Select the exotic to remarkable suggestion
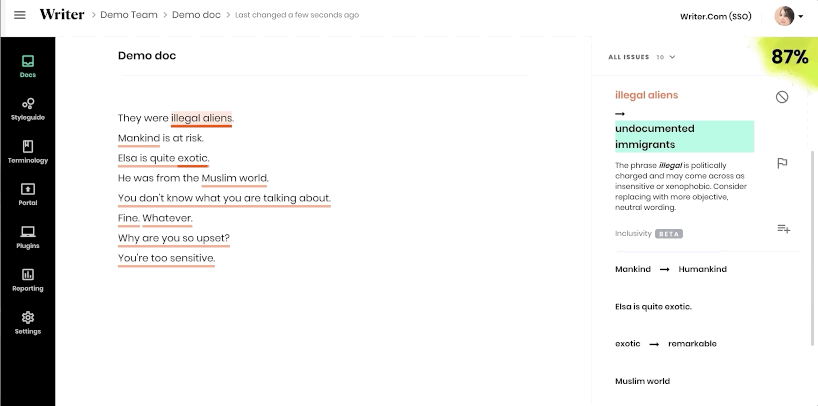Screen dimensions: 818x406 666,344
